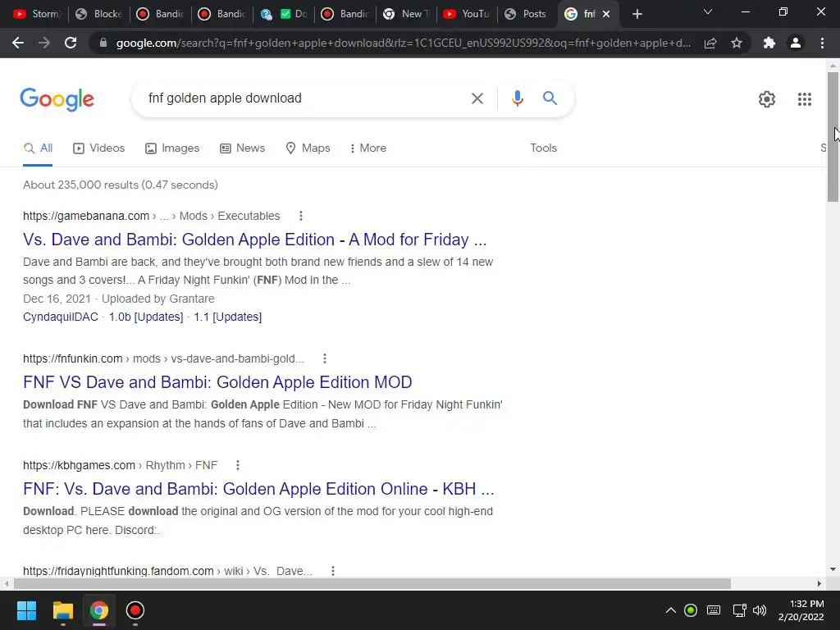
Task: Submit search with the magnifier icon
Action: point(550,98)
